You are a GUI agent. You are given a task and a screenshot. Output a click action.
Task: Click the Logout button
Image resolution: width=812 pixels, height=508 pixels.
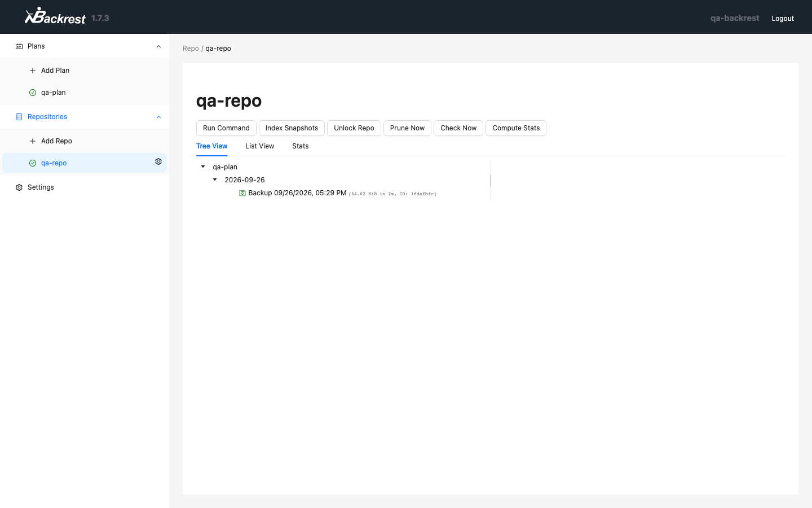pos(783,19)
